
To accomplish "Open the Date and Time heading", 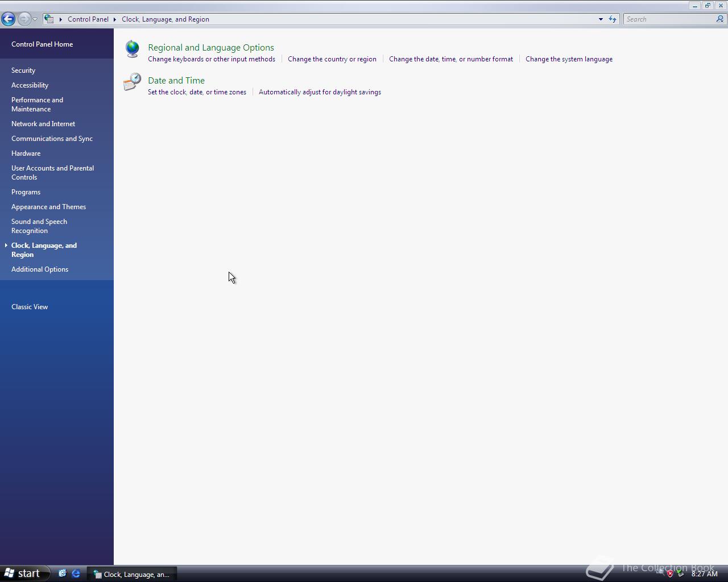I will pos(176,81).
